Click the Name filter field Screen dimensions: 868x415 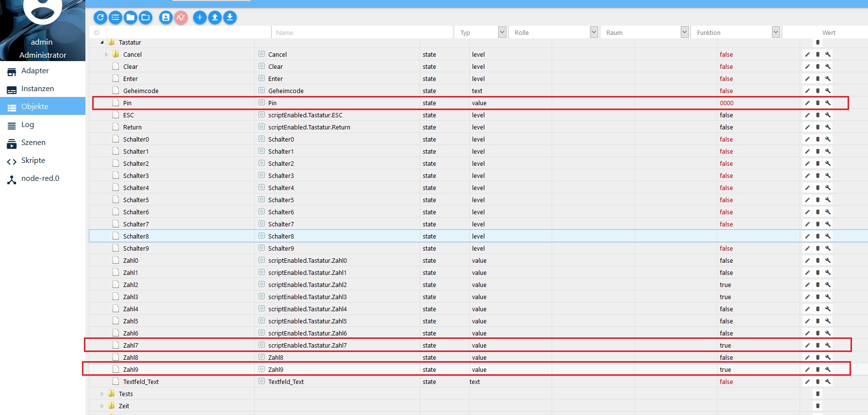pos(363,32)
